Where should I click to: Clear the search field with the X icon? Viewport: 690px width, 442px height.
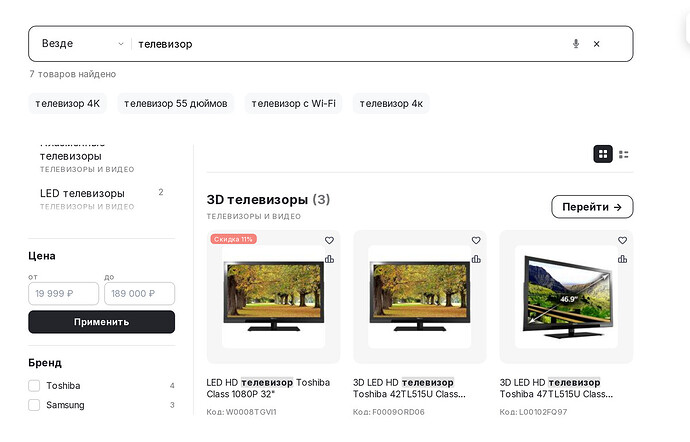(596, 44)
